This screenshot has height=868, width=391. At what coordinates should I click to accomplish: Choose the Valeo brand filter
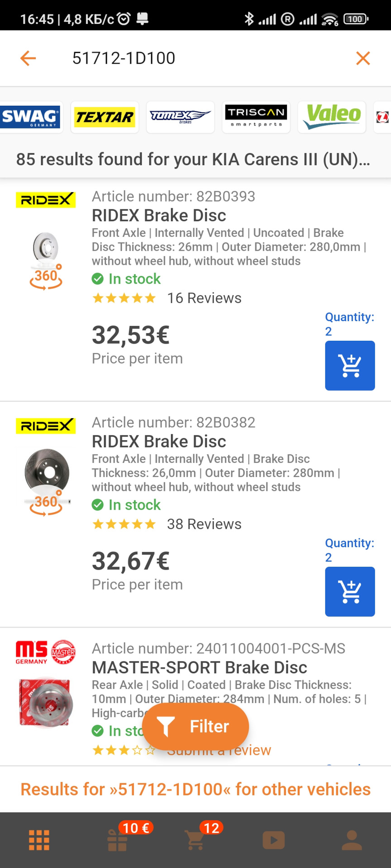332,117
